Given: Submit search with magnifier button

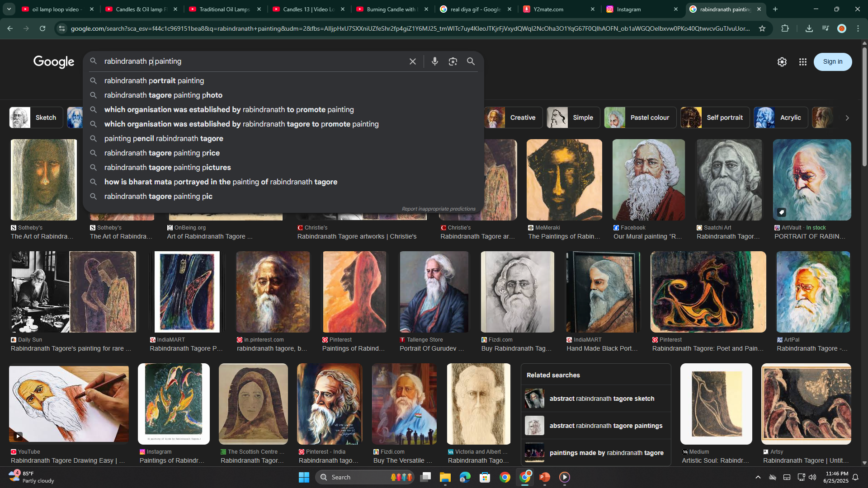Looking at the screenshot, I should [x=471, y=61].
